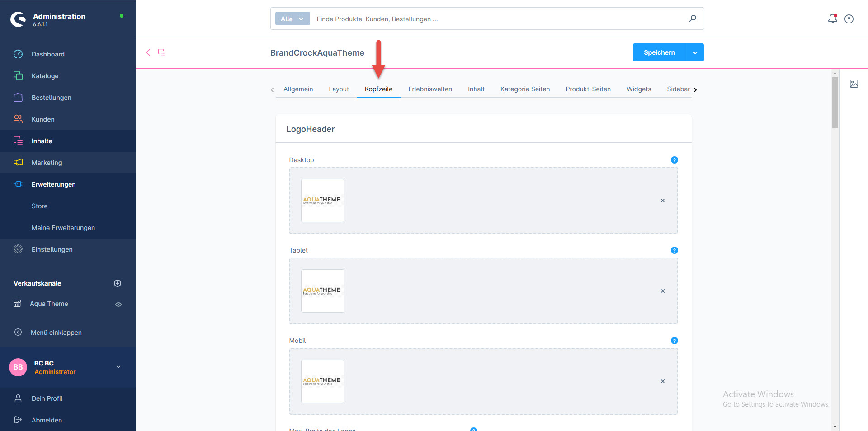Switch to the Erlebniswelten tab
The width and height of the screenshot is (868, 431).
430,89
